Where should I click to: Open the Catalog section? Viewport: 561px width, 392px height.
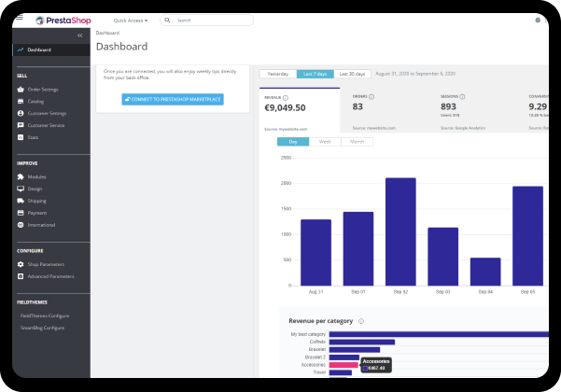tap(35, 101)
